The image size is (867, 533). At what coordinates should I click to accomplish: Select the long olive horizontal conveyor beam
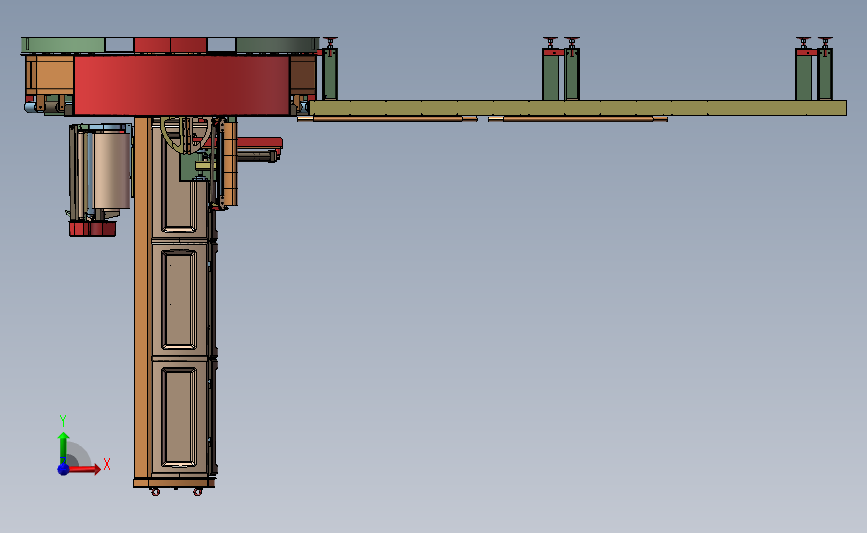click(578, 108)
